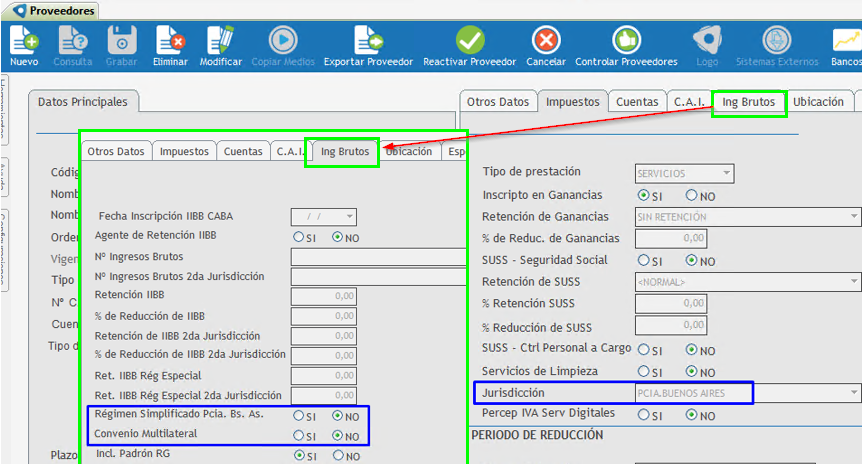Viewport: 862px width, 464px height.
Task: Open Impuestos tab in the inset panel
Action: point(184,151)
